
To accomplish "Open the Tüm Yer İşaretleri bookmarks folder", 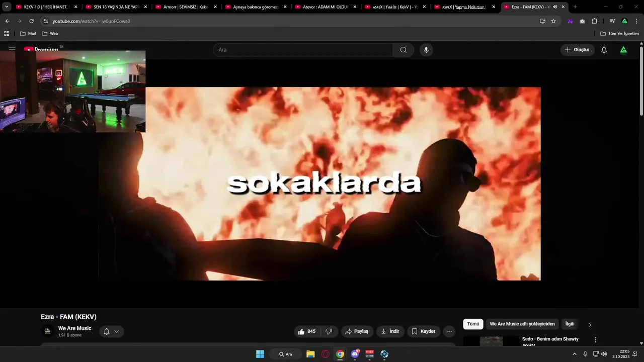I will click(x=619, y=33).
